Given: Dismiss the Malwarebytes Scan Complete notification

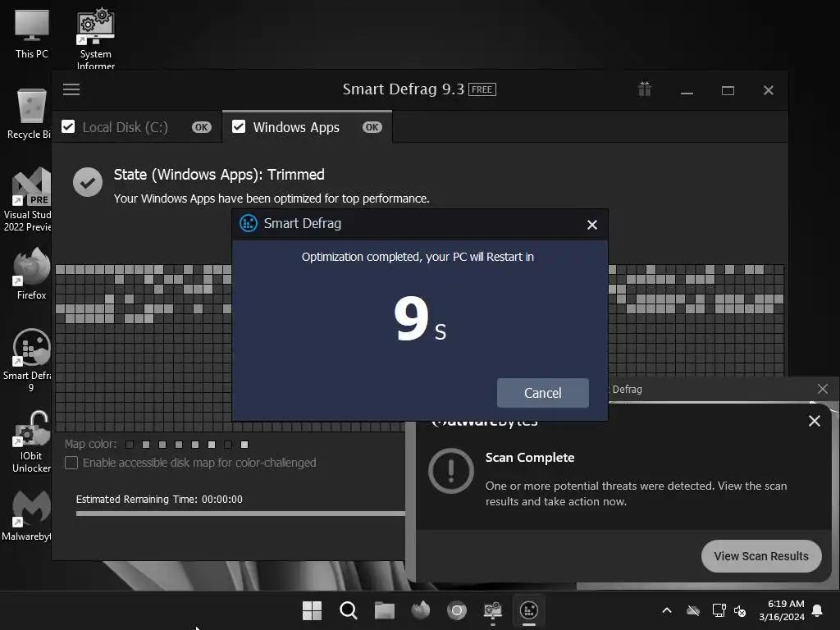Looking at the screenshot, I should point(815,421).
